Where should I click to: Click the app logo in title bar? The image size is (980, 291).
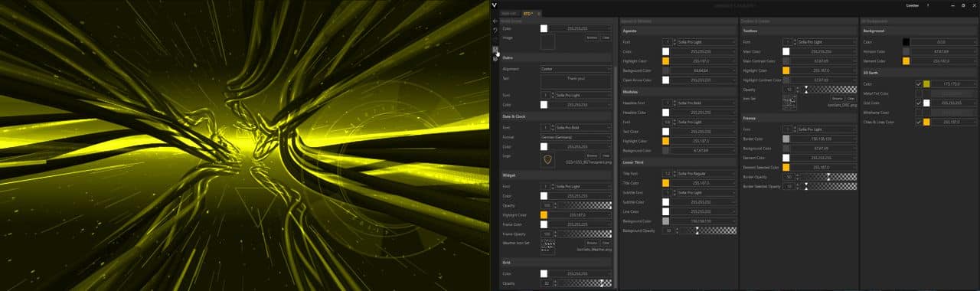495,5
